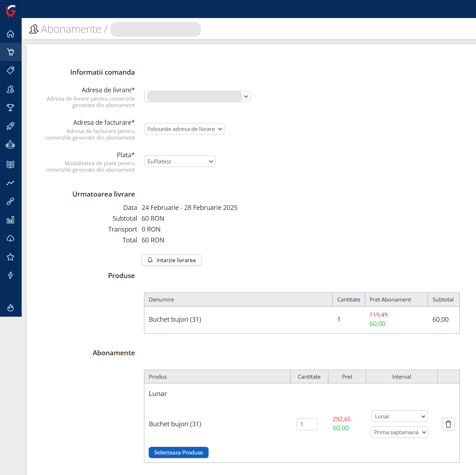
Task: Click the Subtotal column header
Action: 443,300
